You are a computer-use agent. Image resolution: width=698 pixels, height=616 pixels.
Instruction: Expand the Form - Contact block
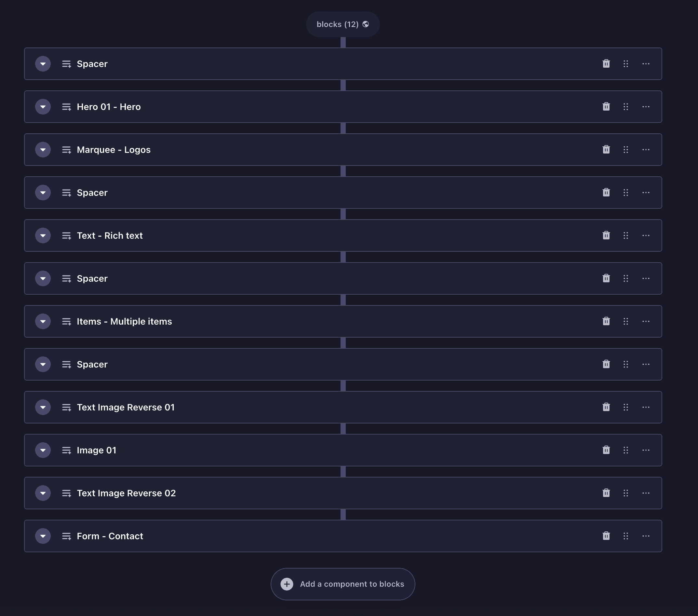click(x=43, y=536)
